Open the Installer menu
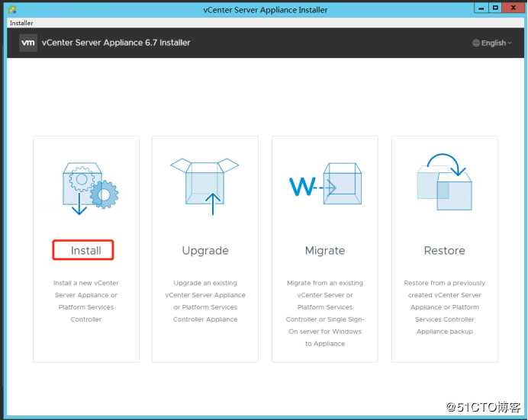 pos(21,23)
